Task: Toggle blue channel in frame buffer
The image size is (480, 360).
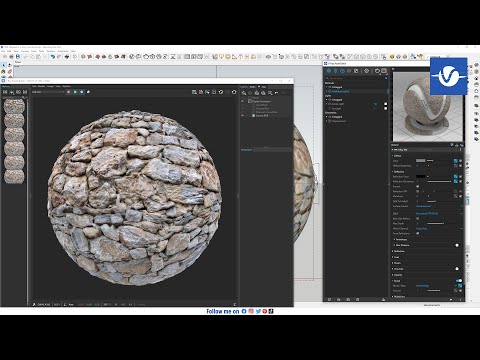Action: tap(82, 92)
